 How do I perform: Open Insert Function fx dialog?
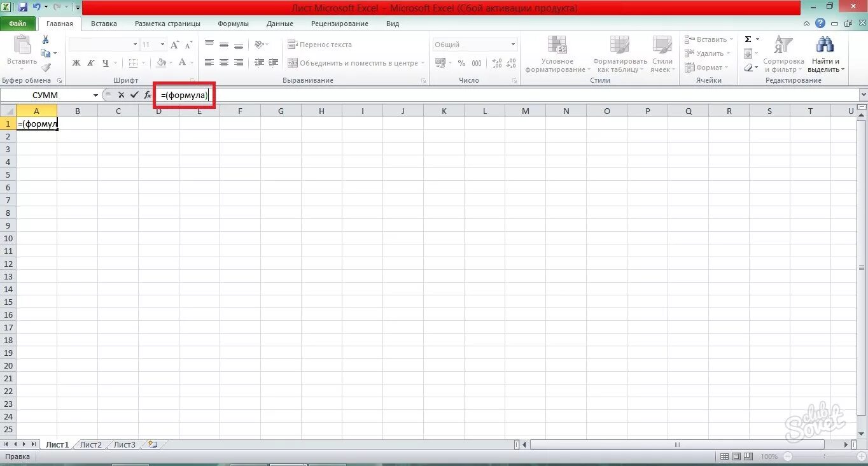coord(148,95)
